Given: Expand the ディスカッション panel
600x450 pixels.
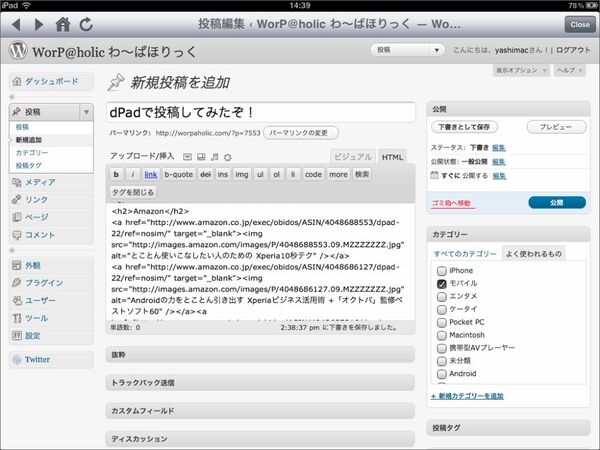Looking at the screenshot, I should click(x=260, y=439).
